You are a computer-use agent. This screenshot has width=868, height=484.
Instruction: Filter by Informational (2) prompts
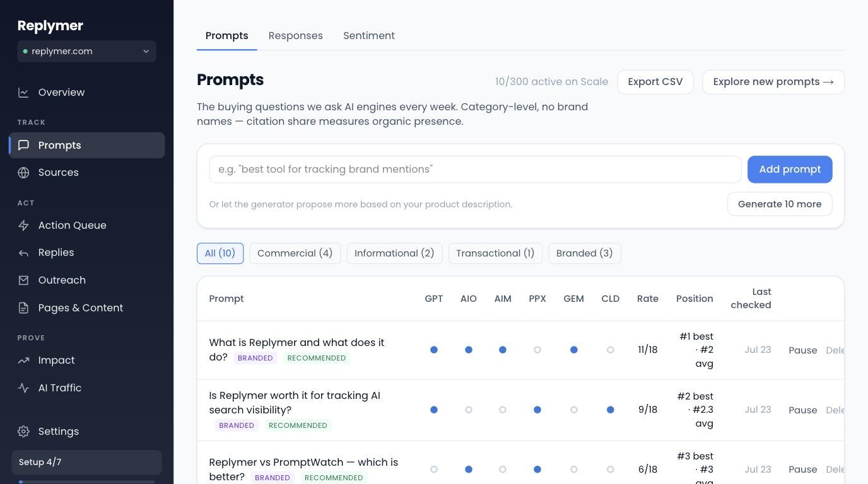coord(394,253)
